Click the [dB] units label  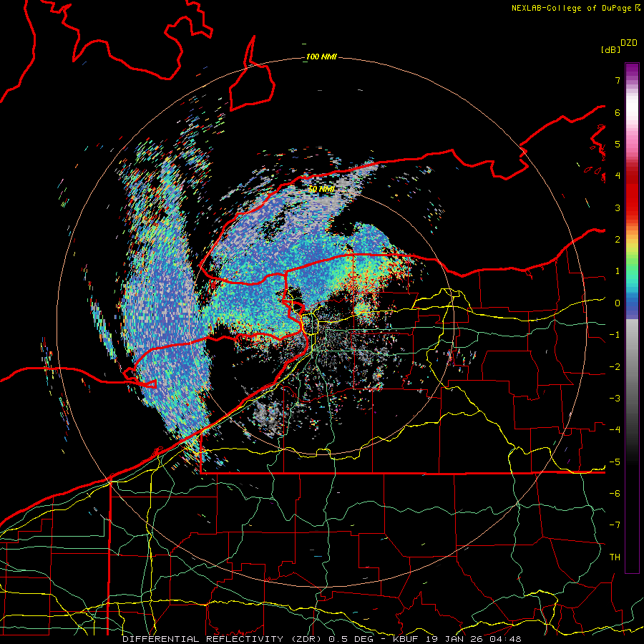point(611,49)
